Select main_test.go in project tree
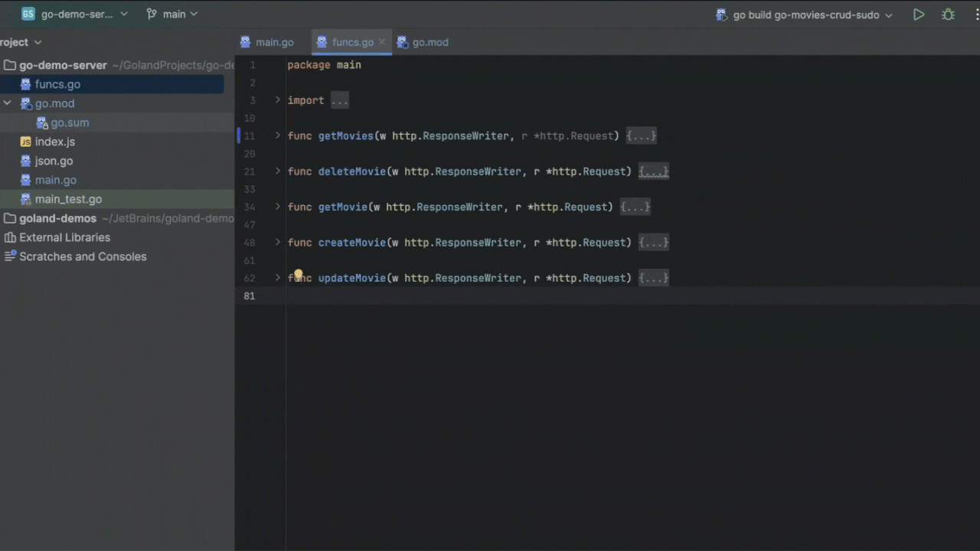The height and width of the screenshot is (551, 980). pyautogui.click(x=68, y=199)
